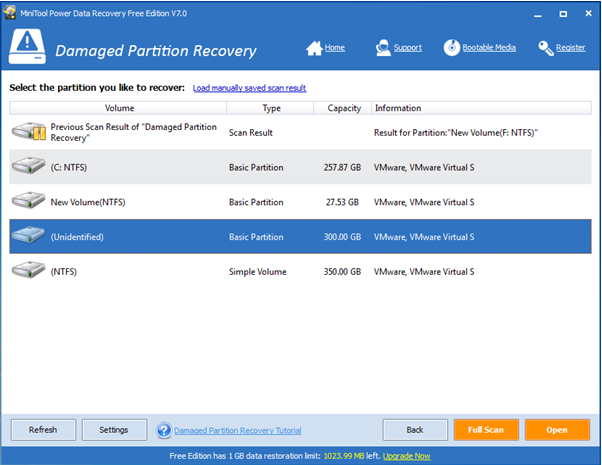Open Damaged Partition Recovery Tutorial link
The width and height of the screenshot is (602, 465).
click(x=238, y=430)
